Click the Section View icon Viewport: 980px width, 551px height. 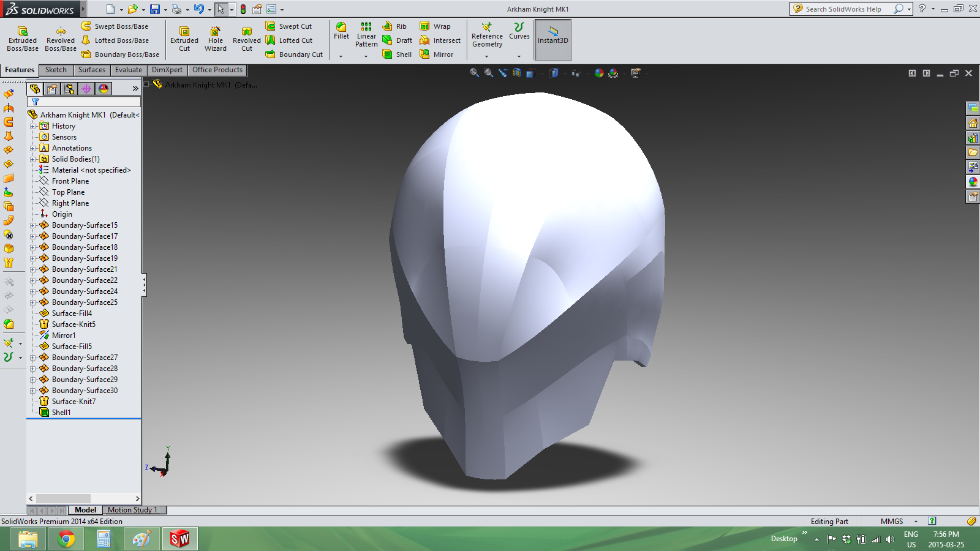tap(516, 73)
